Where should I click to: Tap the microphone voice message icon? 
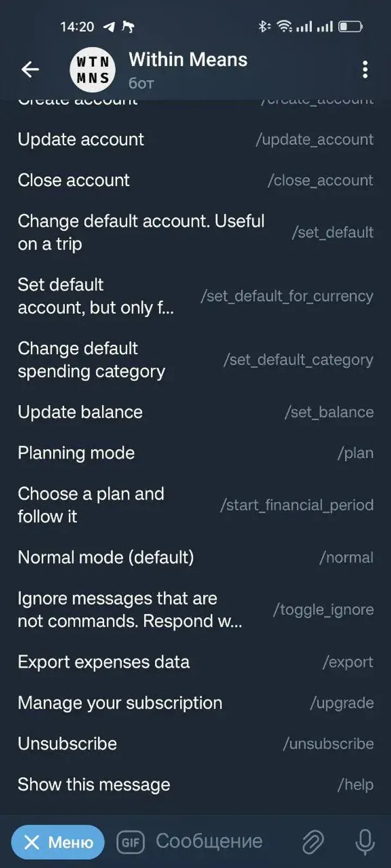tap(364, 842)
